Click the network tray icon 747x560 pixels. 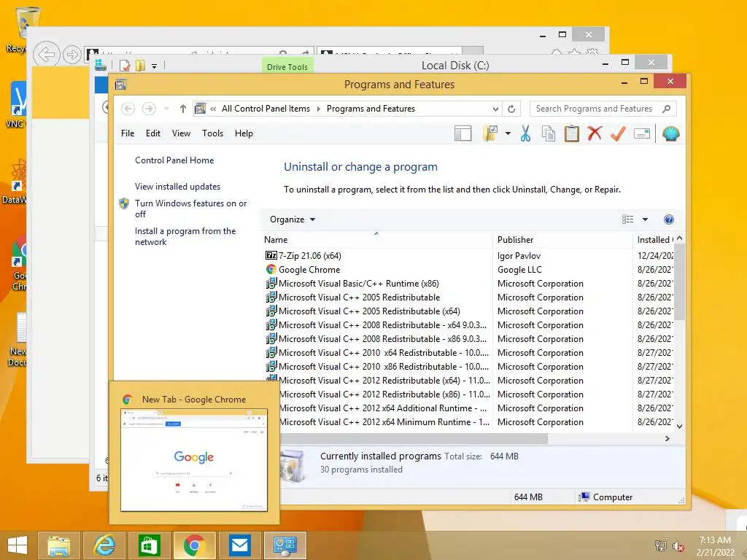click(x=661, y=545)
